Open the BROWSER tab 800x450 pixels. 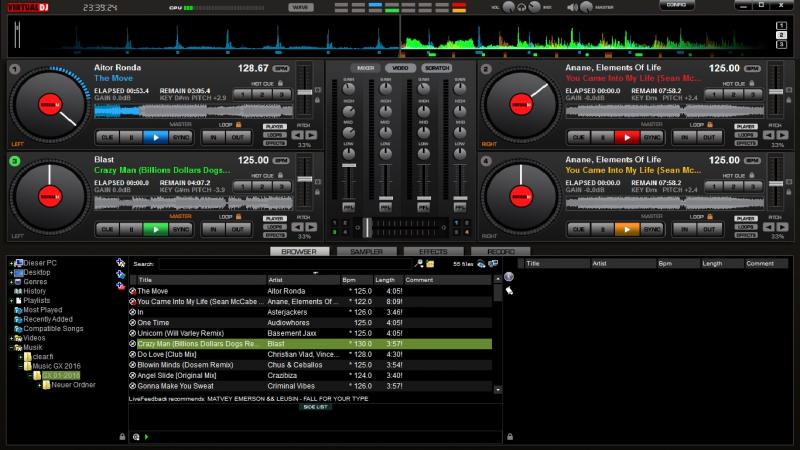[x=299, y=252]
